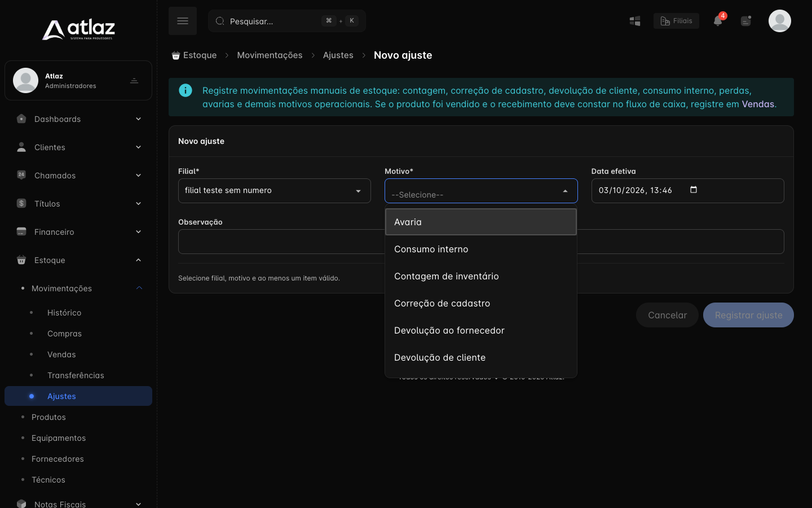812x508 pixels.
Task: Select Devolução de cliente option
Action: pos(481,357)
